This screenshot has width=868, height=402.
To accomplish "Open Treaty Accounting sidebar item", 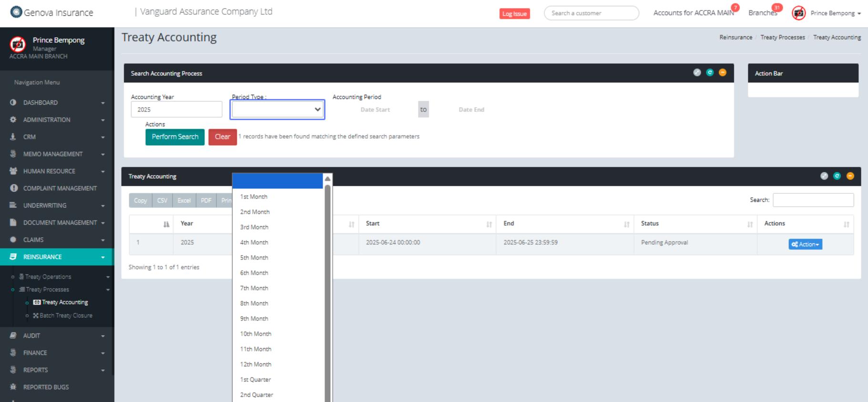I will (x=64, y=302).
